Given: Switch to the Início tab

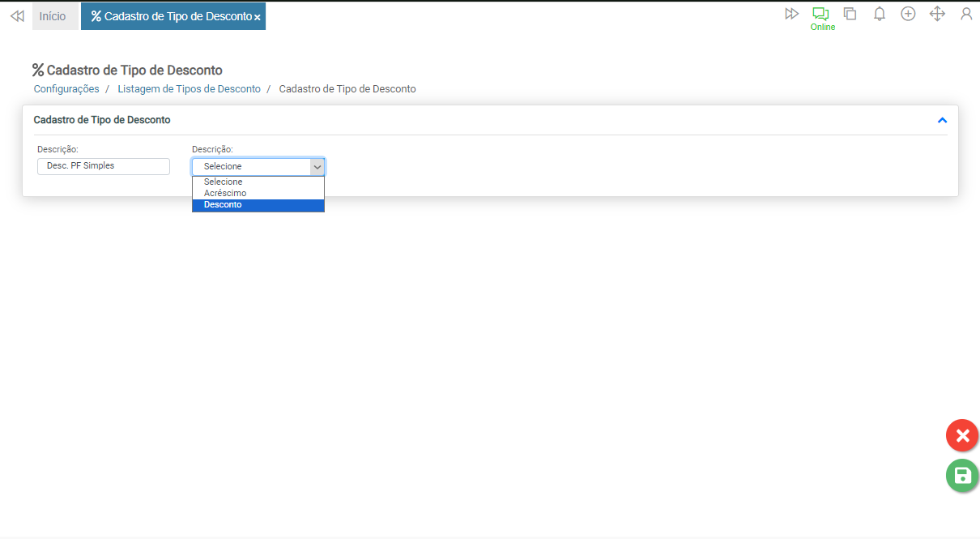Looking at the screenshot, I should point(53,16).
